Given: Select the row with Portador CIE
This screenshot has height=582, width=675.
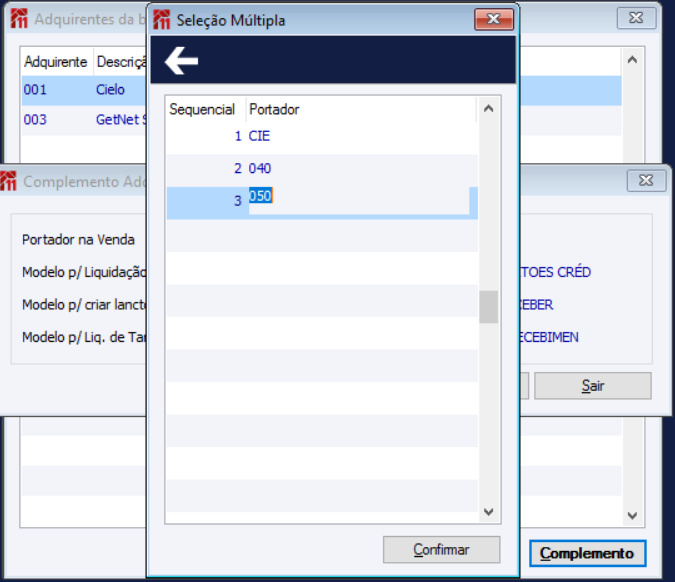Looking at the screenshot, I should [322, 136].
